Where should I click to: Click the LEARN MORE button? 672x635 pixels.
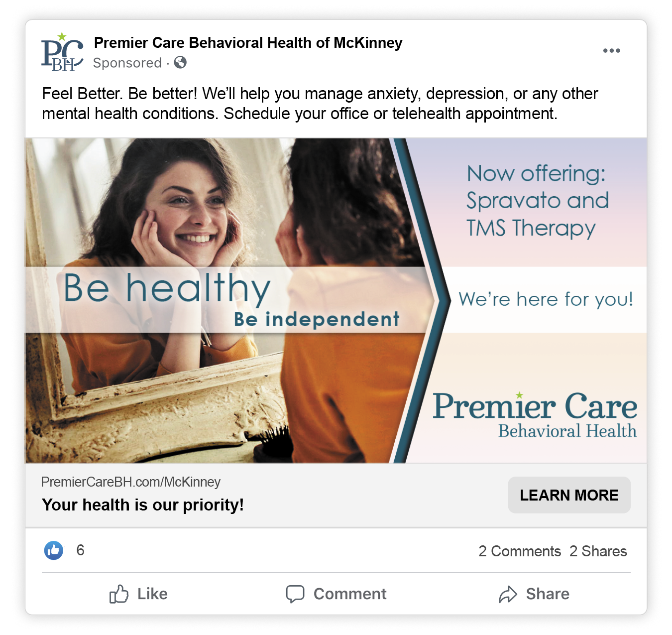(x=569, y=495)
